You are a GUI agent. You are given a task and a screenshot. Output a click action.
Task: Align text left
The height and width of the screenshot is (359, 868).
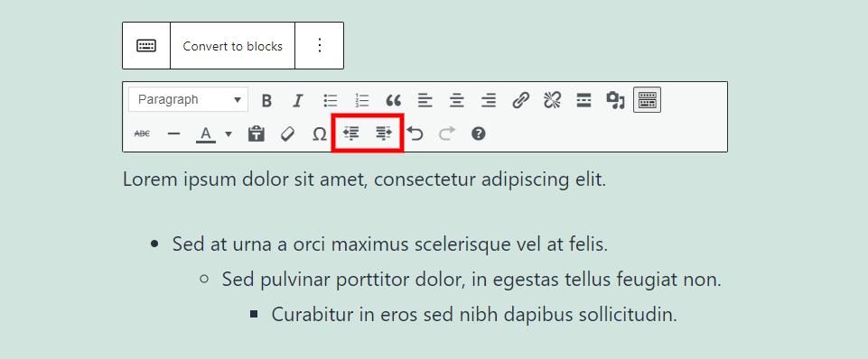[x=425, y=101]
